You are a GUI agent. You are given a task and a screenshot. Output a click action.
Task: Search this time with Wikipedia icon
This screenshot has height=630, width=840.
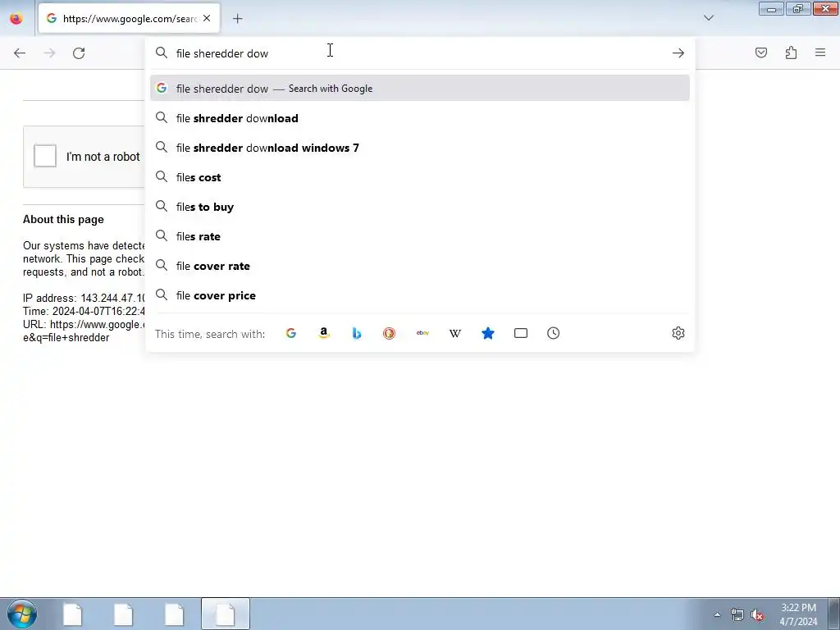454,333
